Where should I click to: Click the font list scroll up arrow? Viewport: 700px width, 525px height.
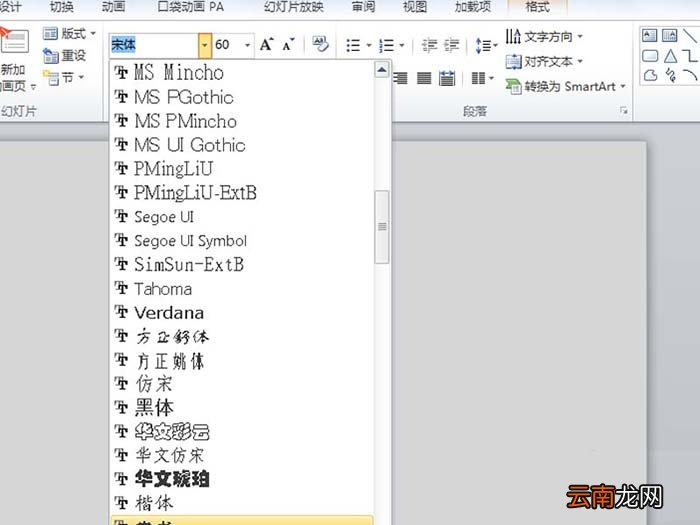(382, 70)
